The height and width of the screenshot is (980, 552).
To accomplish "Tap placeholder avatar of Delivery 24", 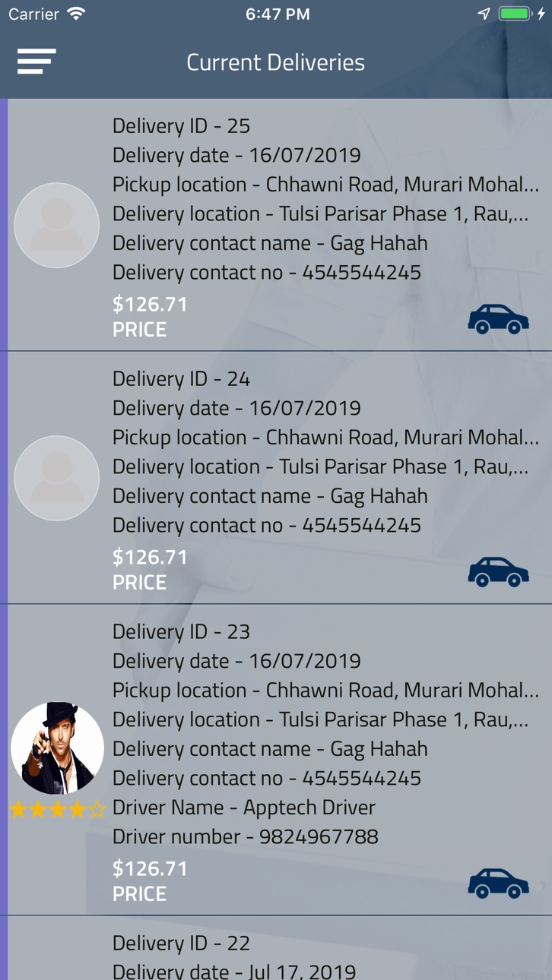I will [x=57, y=478].
